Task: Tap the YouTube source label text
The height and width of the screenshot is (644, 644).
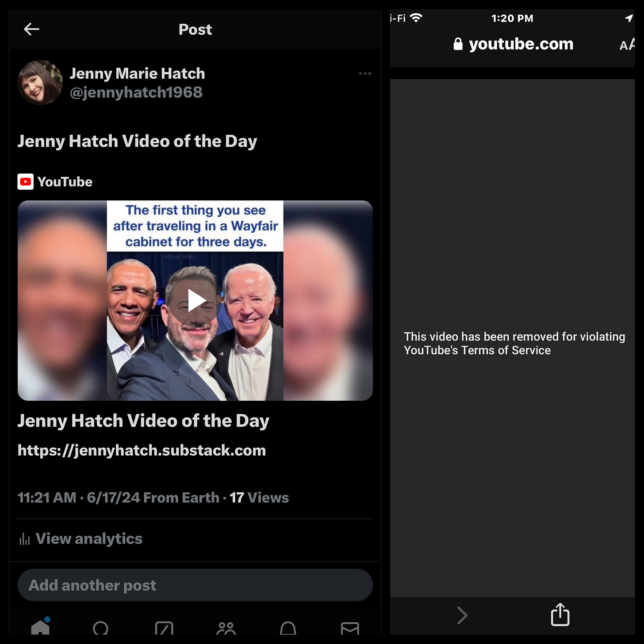Action: [65, 182]
